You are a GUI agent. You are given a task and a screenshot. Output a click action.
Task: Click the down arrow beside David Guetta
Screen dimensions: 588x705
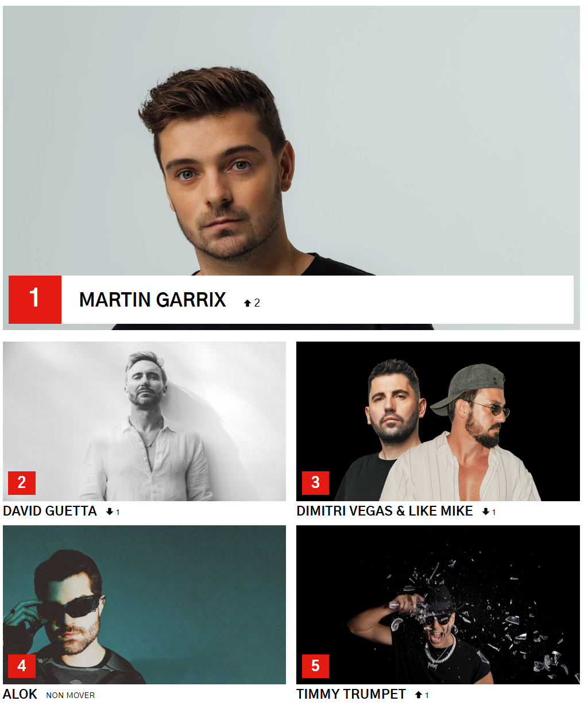(110, 512)
